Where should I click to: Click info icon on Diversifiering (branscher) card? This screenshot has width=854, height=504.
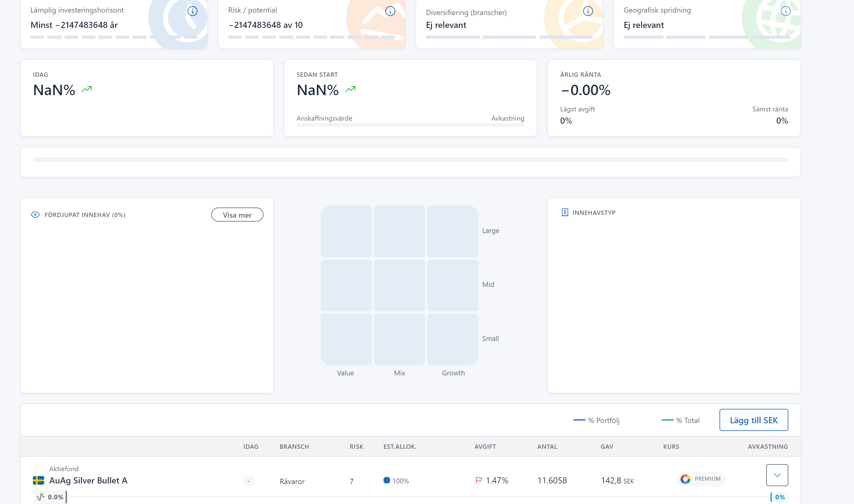[x=588, y=11]
